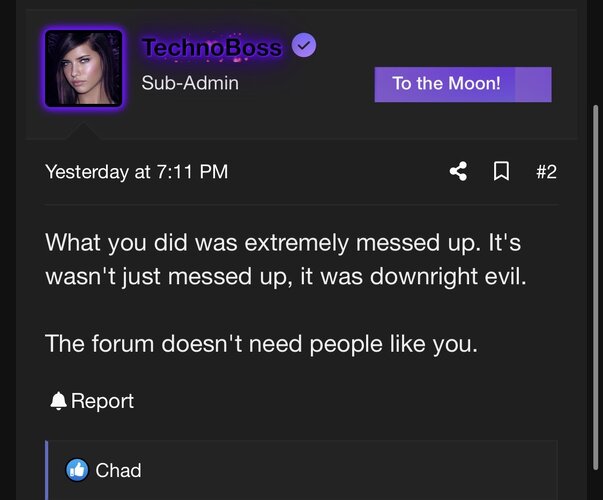This screenshot has height=500, width=603.
Task: Click the verified checkmark badge beside TechnoBoss
Action: click(304, 45)
